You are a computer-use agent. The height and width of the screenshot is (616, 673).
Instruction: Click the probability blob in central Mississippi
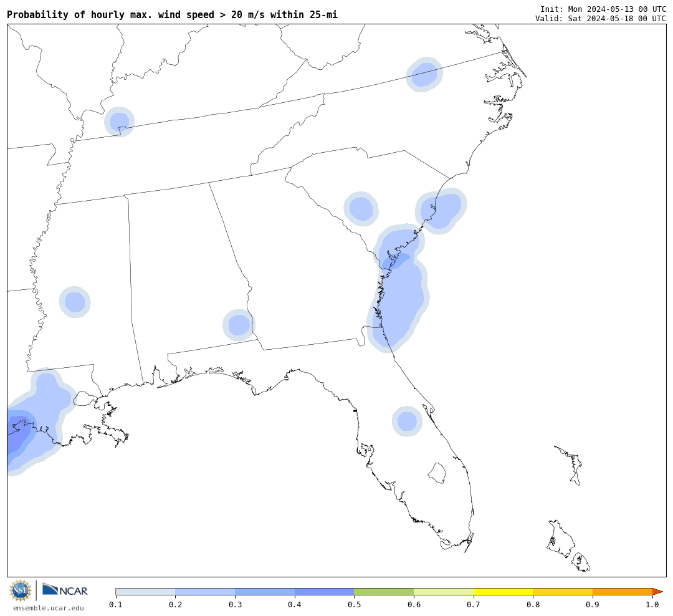[75, 302]
